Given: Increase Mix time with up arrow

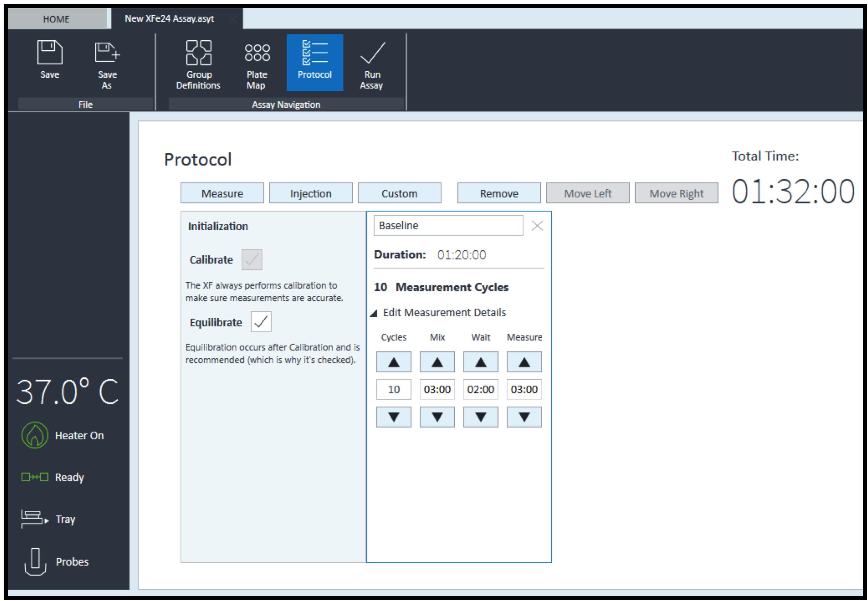Looking at the screenshot, I should pos(437,362).
